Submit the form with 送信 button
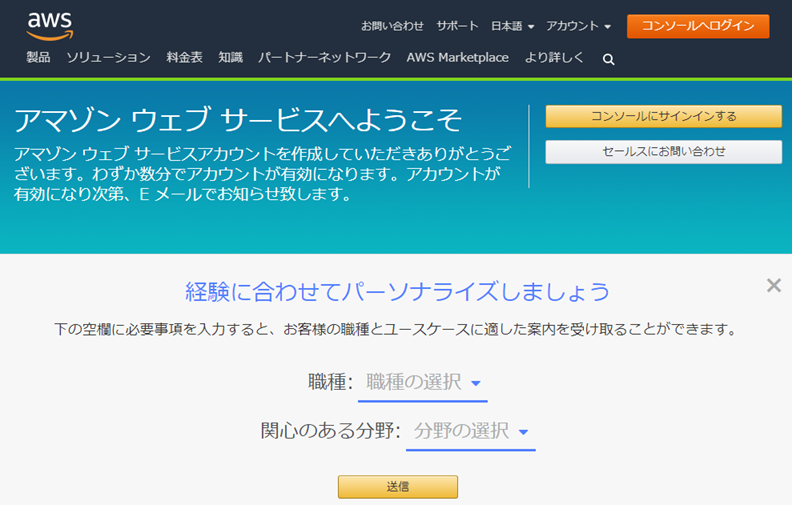Viewport: 792px width, 505px height. click(397, 487)
